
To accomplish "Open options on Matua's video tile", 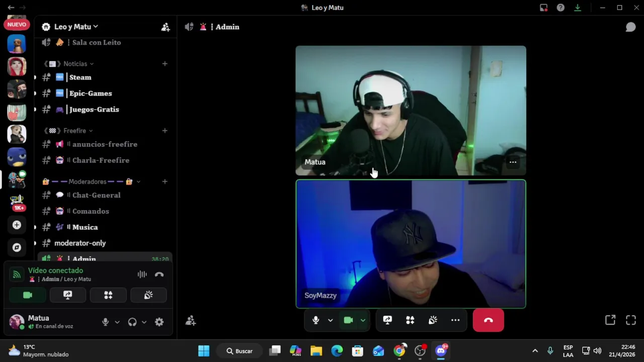I will 513,162.
